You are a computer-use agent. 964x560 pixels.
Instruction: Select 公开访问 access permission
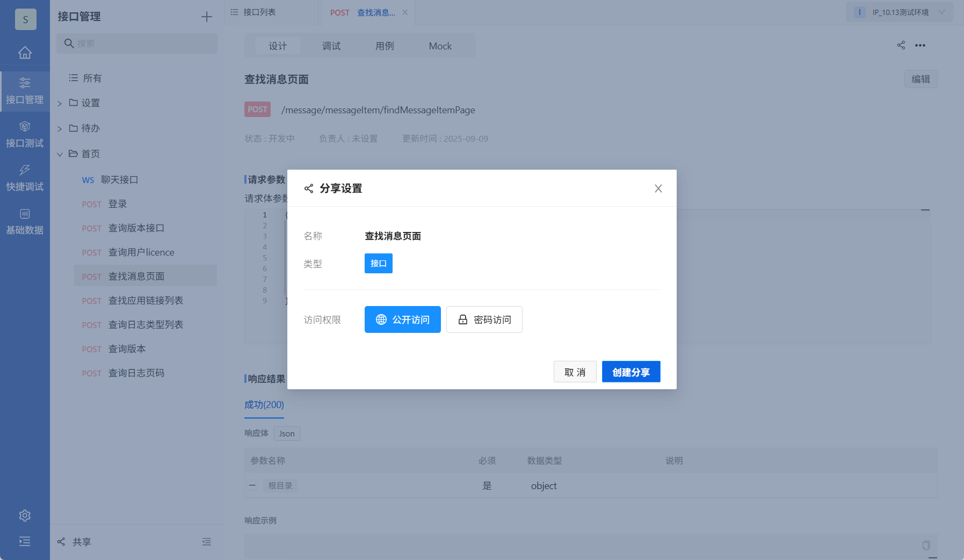coord(402,319)
